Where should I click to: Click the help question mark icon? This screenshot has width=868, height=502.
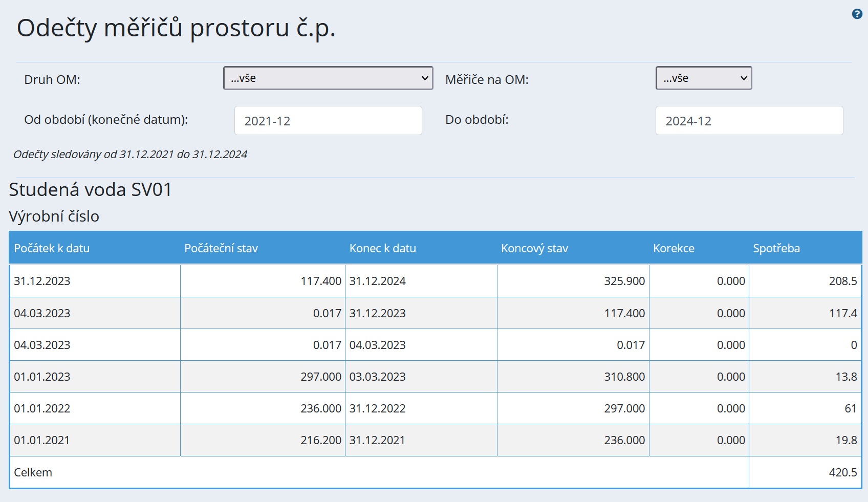point(857,14)
